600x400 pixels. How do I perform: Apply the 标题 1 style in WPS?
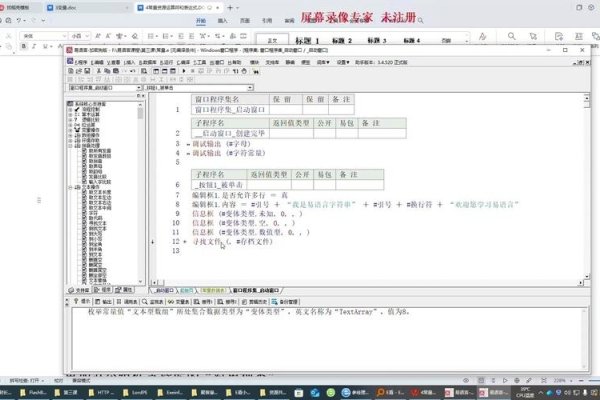(307, 40)
